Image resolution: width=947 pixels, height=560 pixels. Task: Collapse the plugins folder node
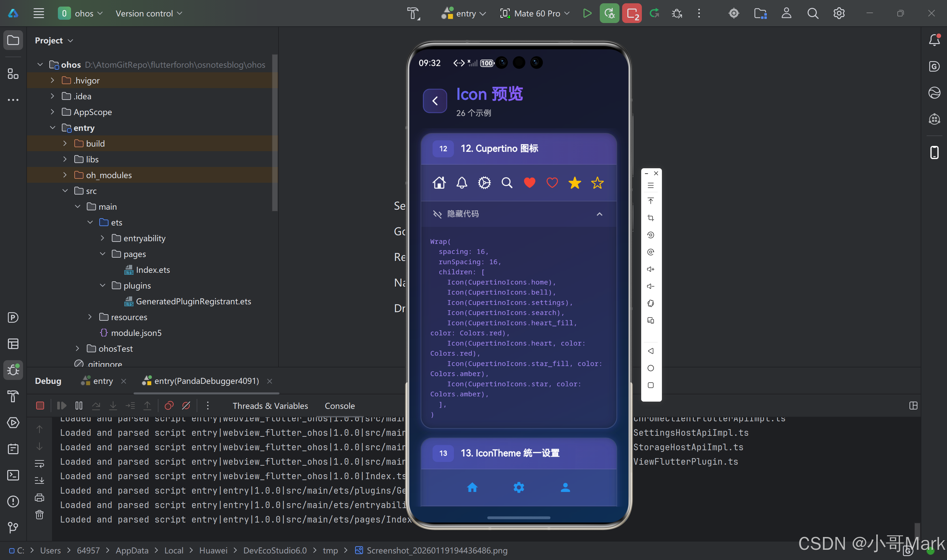coord(103,285)
